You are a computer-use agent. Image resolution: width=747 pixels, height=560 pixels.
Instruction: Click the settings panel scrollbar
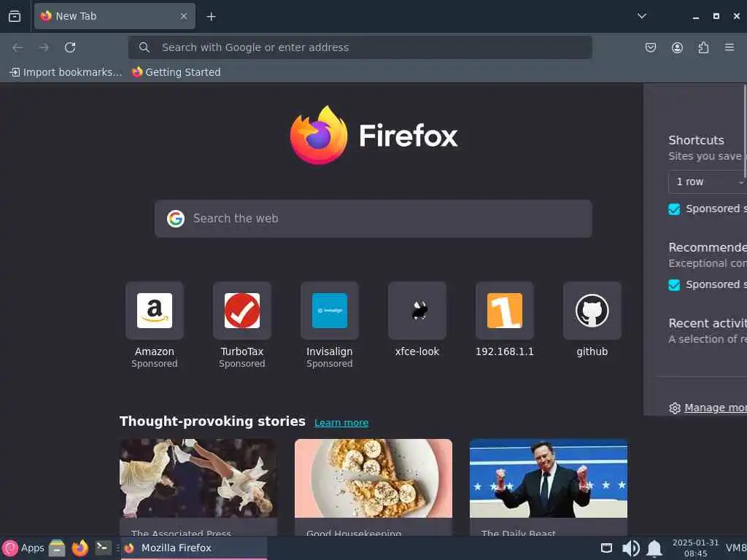coord(745,131)
